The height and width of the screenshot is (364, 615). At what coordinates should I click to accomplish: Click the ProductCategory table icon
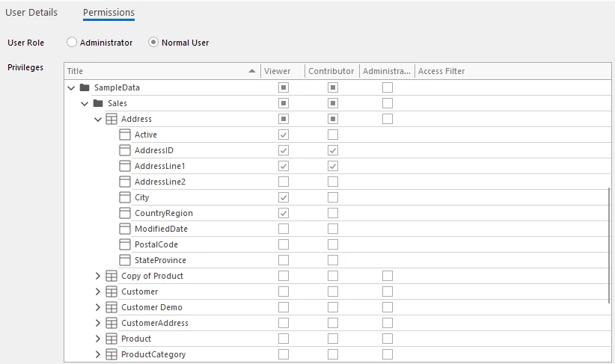(111, 354)
